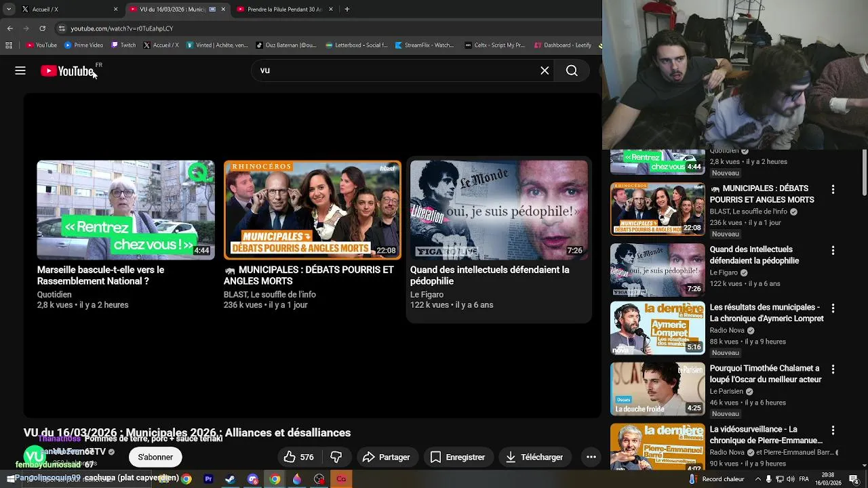Select the VU du 16/03/2026 tab
The image size is (868, 488).
click(x=178, y=9)
